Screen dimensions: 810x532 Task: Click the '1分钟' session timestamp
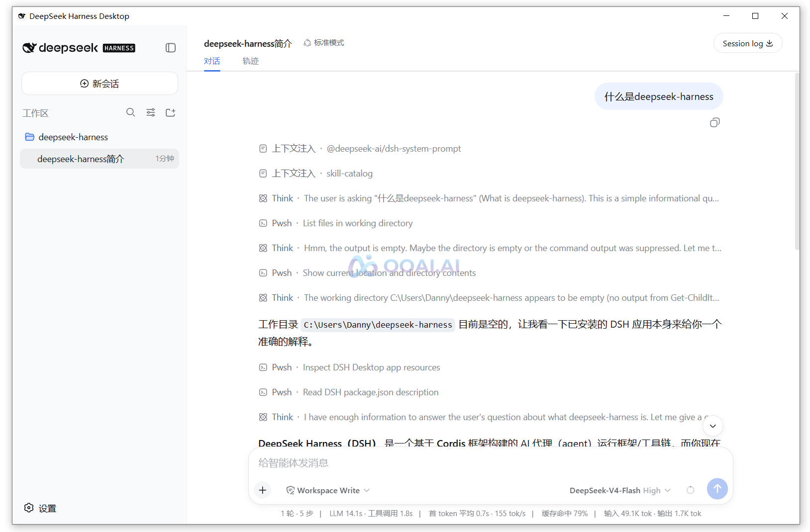tap(165, 159)
